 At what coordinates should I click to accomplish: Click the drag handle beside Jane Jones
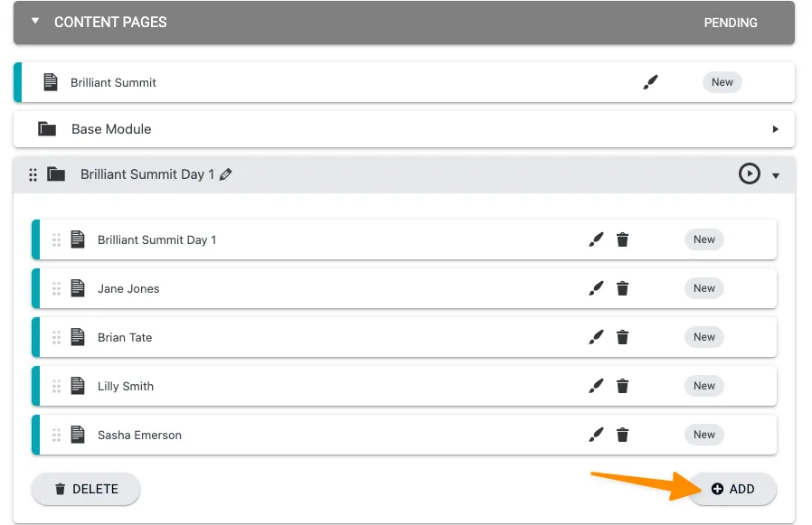(x=56, y=288)
